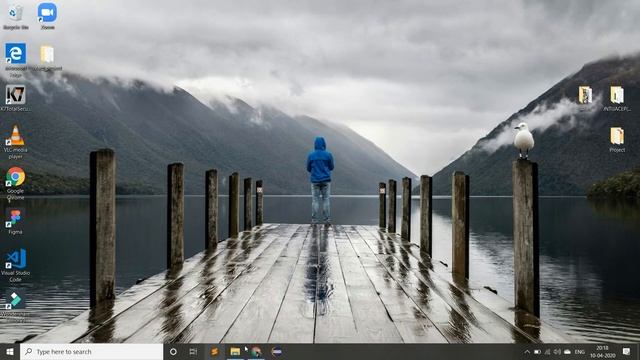
Task: Change the ENG input language
Action: click(580, 351)
